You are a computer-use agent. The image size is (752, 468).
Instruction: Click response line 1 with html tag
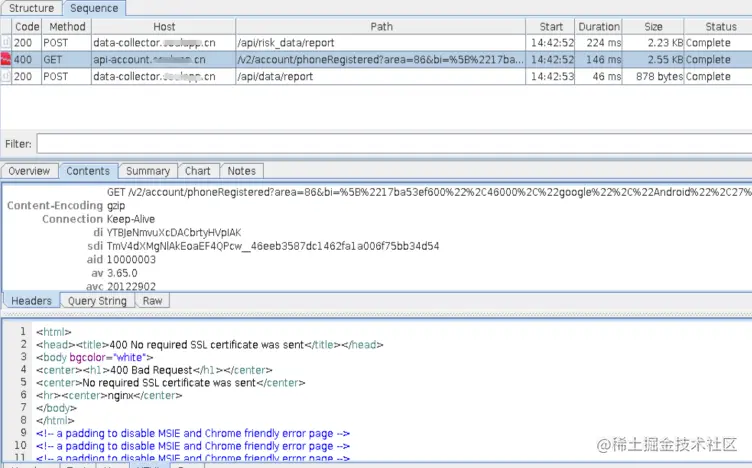point(54,332)
